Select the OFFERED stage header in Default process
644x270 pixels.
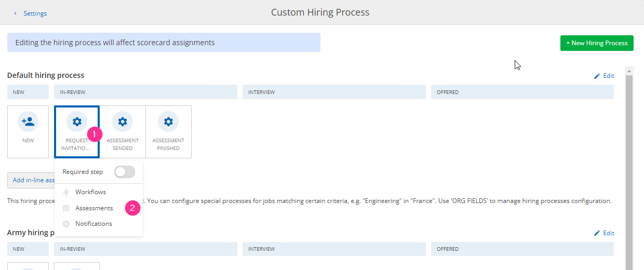pos(522,92)
